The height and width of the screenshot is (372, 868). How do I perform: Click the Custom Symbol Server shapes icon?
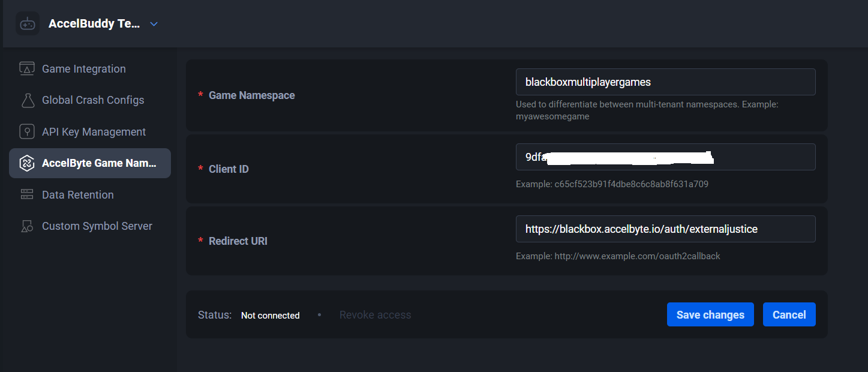coord(27,226)
